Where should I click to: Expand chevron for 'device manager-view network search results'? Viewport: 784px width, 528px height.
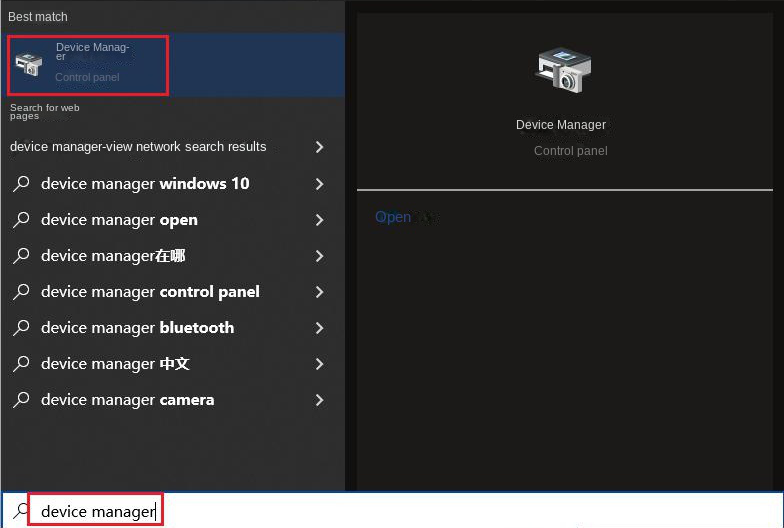tap(319, 147)
